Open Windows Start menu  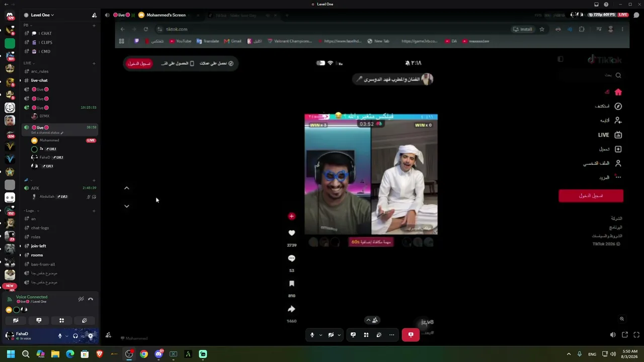11,354
